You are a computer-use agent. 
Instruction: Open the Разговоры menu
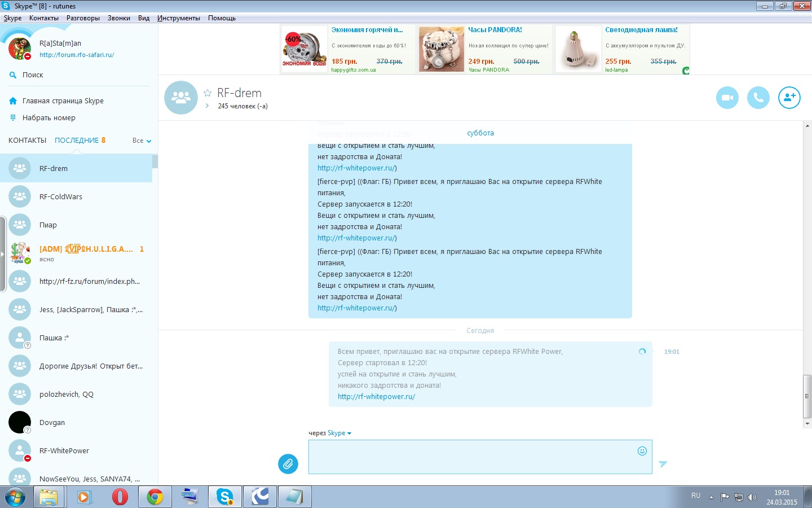pos(83,18)
